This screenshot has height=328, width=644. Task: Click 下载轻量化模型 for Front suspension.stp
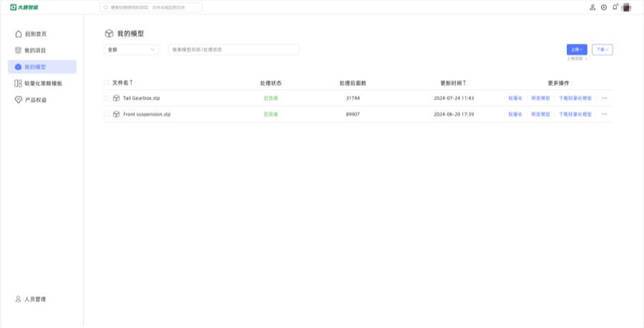tap(575, 115)
